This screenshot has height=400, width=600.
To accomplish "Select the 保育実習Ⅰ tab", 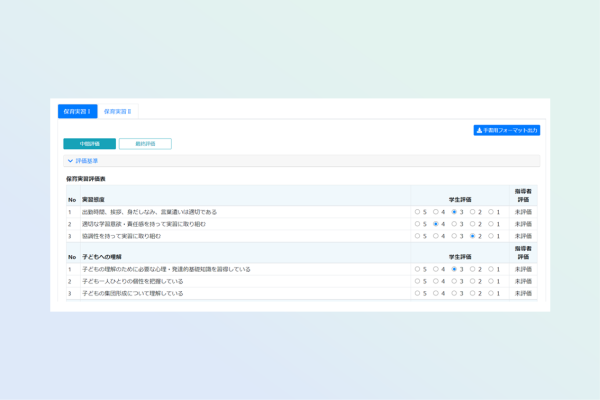I will tap(77, 111).
